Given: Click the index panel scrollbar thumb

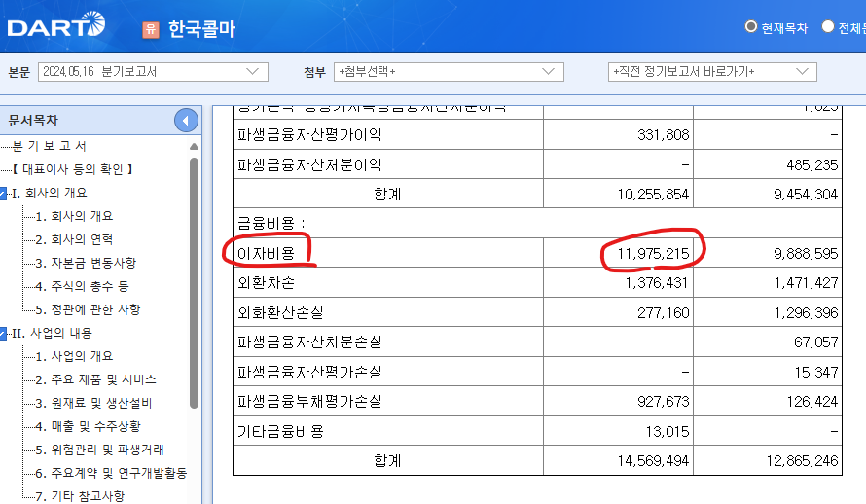Looking at the screenshot, I should (194, 282).
